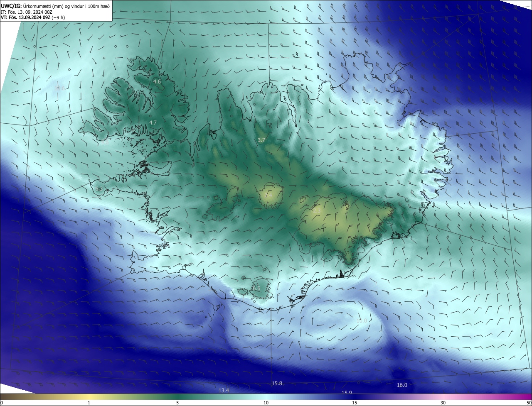Click the 6.6 value label on the map
The height and width of the screenshot is (406, 532).
(256, 288)
